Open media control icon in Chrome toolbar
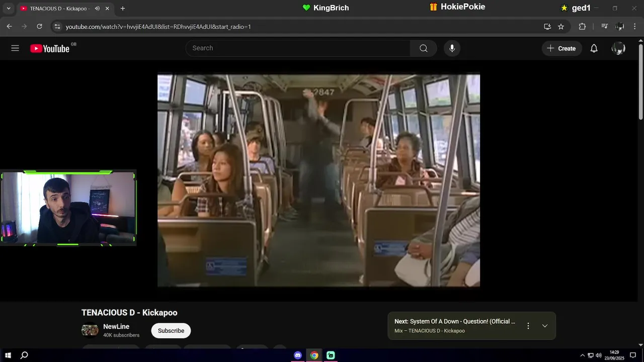The image size is (644, 362). 605,27
